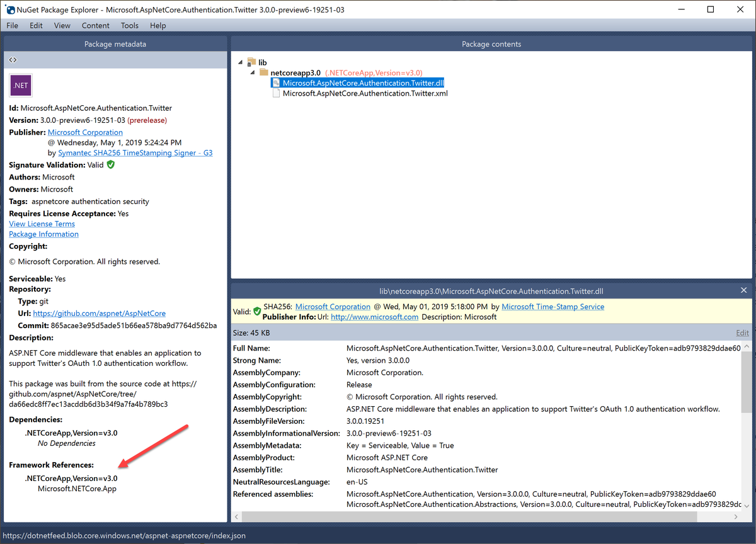Open the Package Information link

[43, 234]
